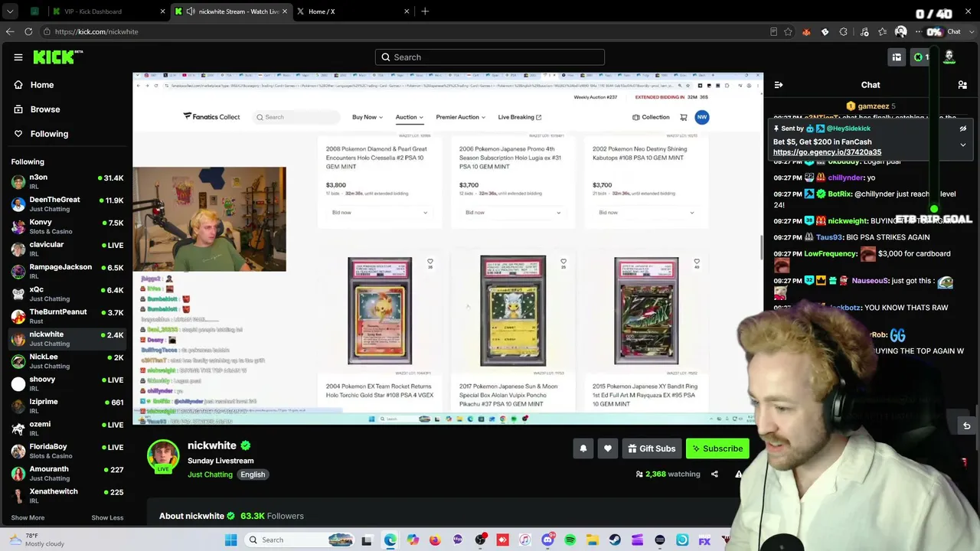This screenshot has width=980, height=551.
Task: Expand the pinned chat message chevron
Action: click(x=963, y=145)
